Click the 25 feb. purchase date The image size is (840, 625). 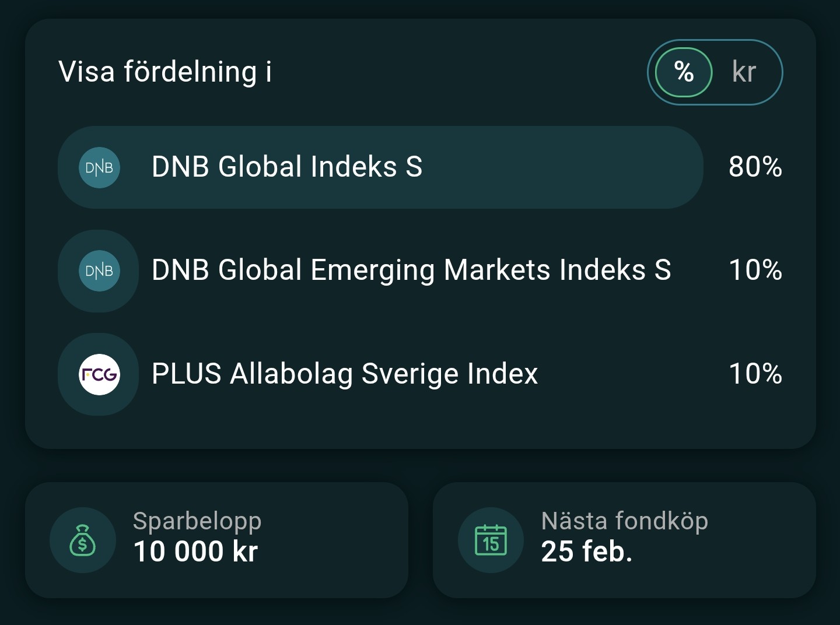tap(586, 552)
